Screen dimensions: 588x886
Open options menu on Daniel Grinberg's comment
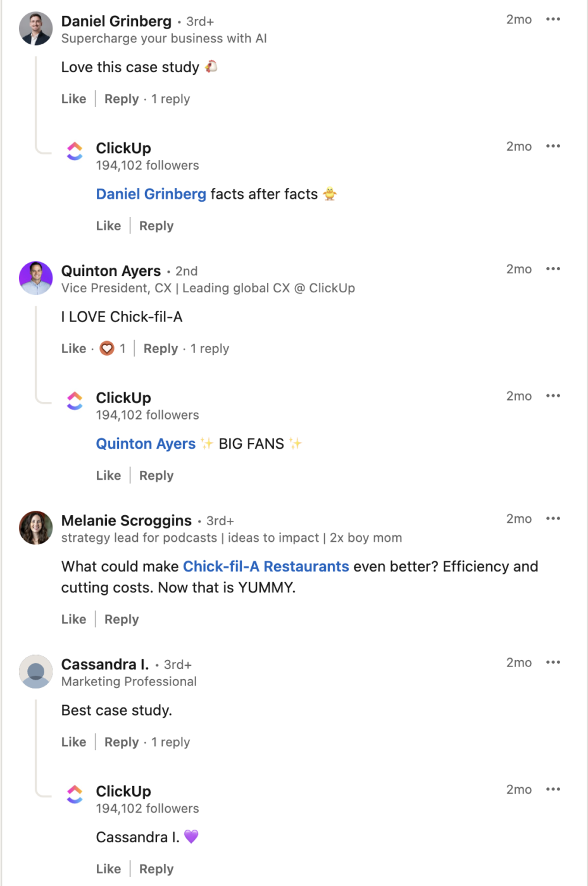pos(553,20)
